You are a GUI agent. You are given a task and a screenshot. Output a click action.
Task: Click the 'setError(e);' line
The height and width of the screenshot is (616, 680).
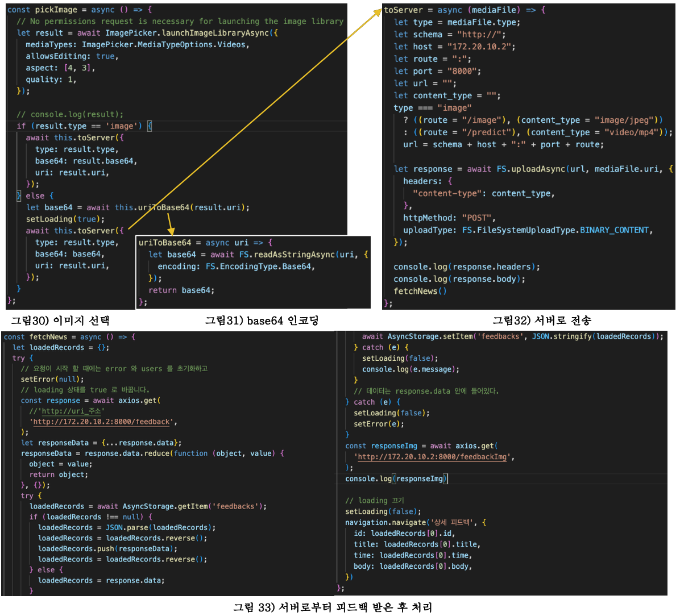point(379,424)
